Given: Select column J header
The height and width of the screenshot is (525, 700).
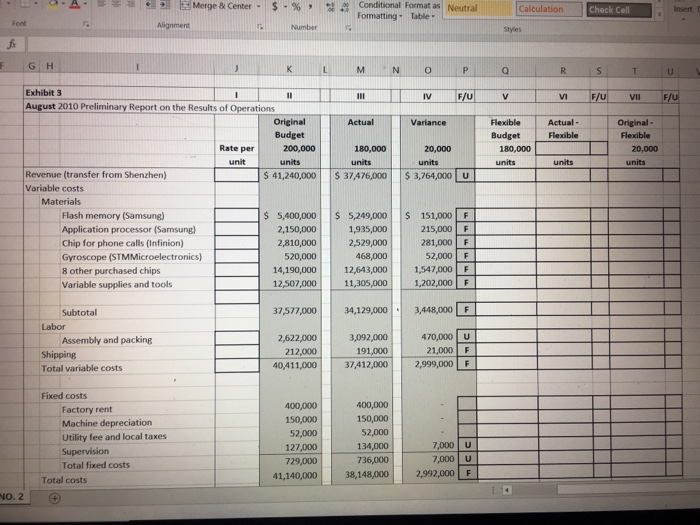Looking at the screenshot, I should pyautogui.click(x=237, y=68).
